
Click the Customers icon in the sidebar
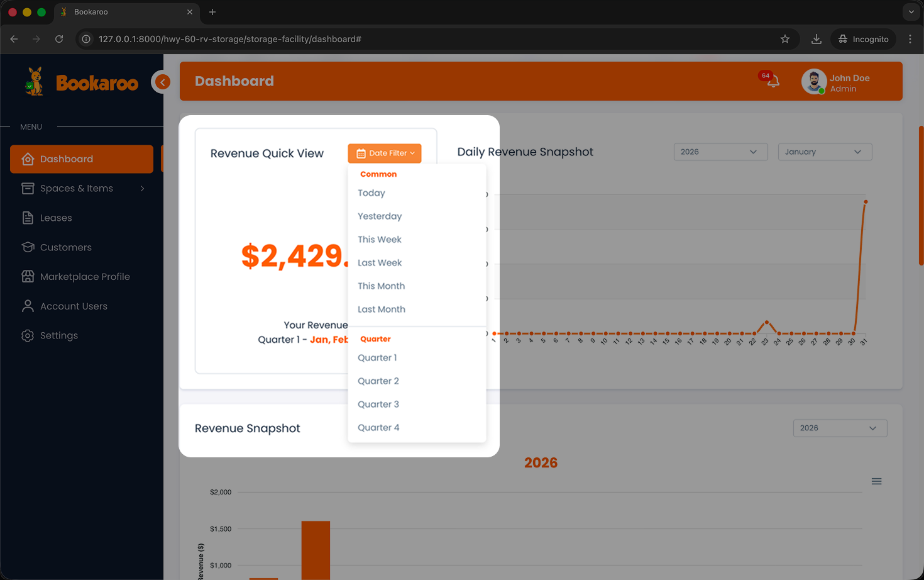tap(28, 247)
